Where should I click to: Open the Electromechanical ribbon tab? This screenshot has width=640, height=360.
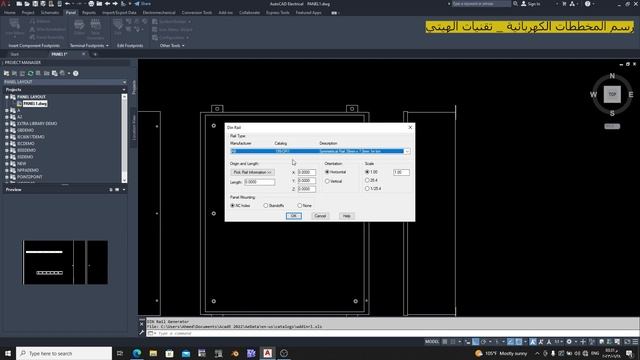pyautogui.click(x=159, y=13)
